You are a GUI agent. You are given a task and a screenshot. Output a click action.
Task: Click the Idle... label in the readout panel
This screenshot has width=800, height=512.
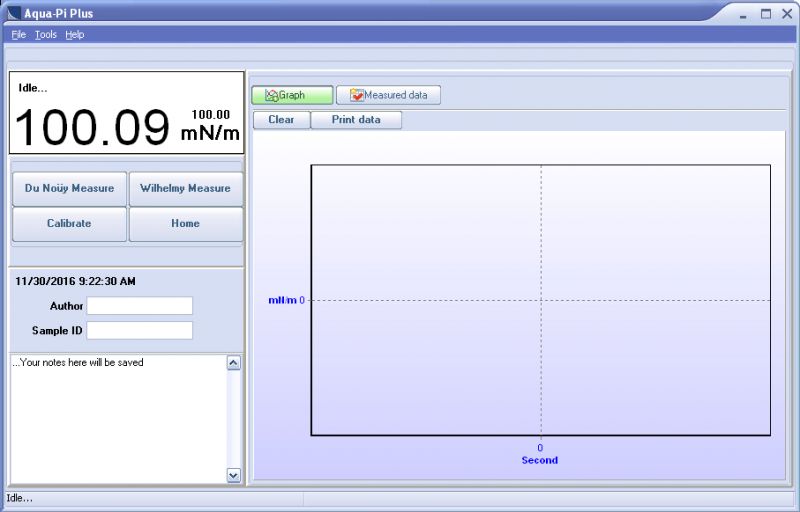coord(33,88)
